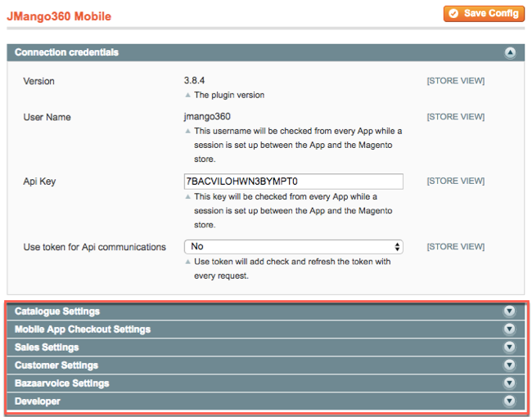Open the Developer section header
The width and height of the screenshot is (532, 417).
(x=266, y=401)
